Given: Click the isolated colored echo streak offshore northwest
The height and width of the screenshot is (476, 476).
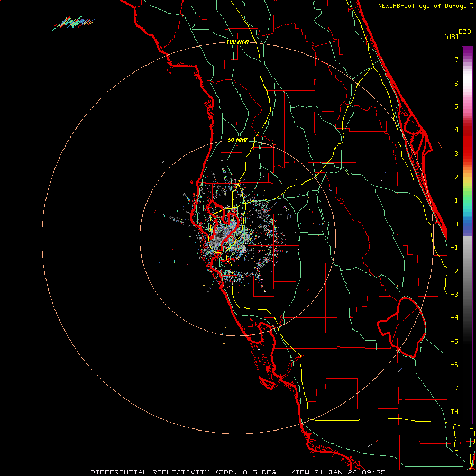Looking at the screenshot, I should (x=73, y=22).
